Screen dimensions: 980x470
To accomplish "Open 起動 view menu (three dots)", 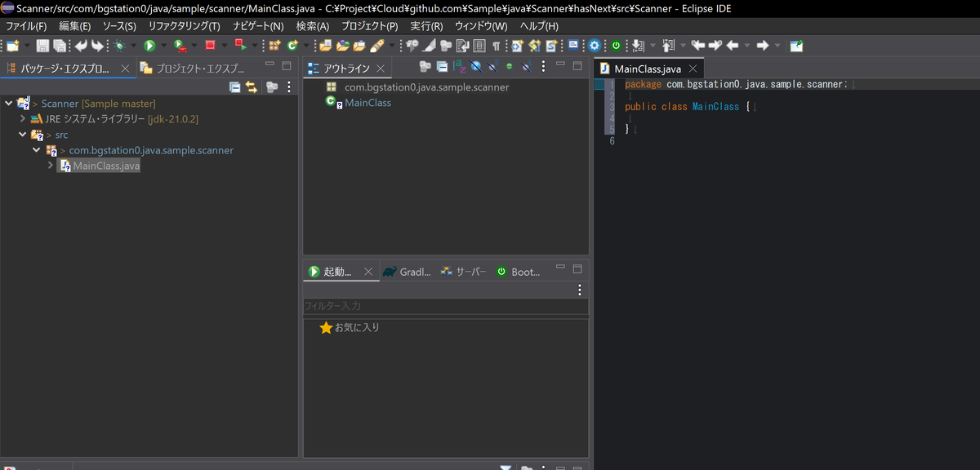I will click(x=580, y=290).
